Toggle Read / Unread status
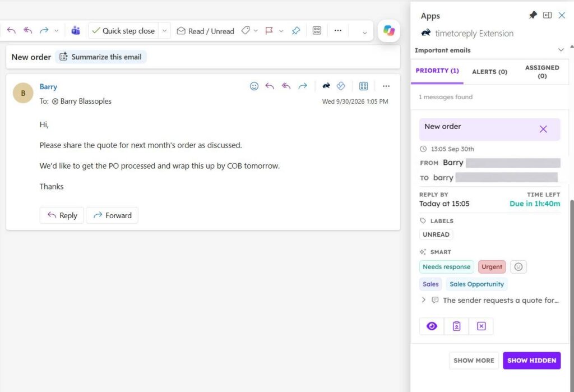 click(x=205, y=31)
